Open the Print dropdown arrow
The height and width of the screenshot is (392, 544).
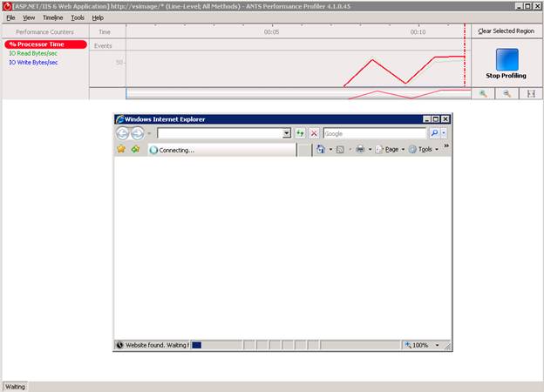pyautogui.click(x=370, y=149)
